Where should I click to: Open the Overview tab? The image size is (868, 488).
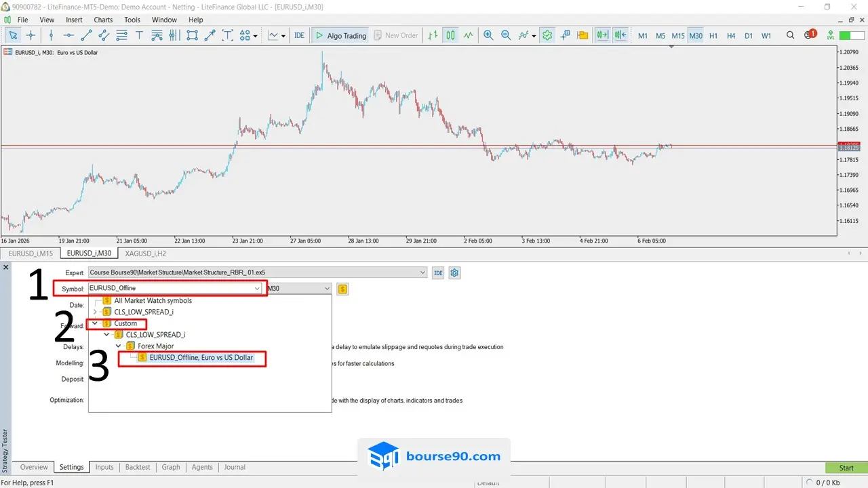click(34, 467)
